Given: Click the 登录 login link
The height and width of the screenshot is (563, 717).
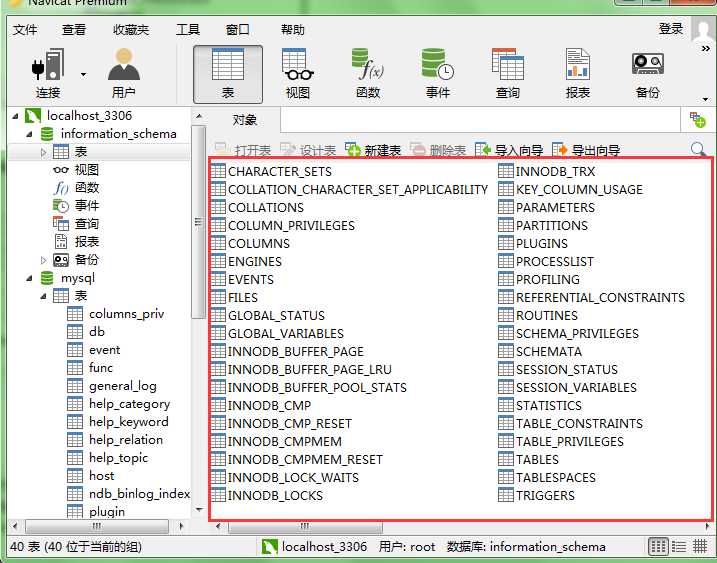Looking at the screenshot, I should [x=671, y=29].
